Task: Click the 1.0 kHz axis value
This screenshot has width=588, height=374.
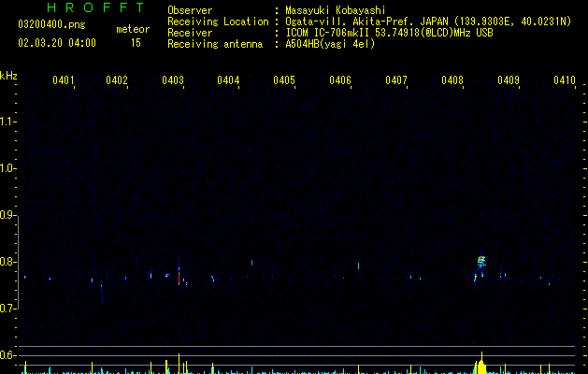Action: click(x=7, y=168)
